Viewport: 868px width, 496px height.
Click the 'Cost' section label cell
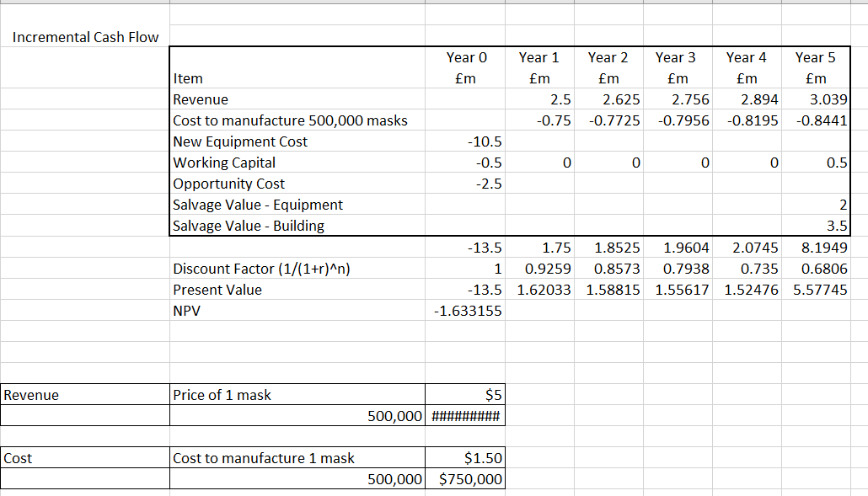[85, 458]
